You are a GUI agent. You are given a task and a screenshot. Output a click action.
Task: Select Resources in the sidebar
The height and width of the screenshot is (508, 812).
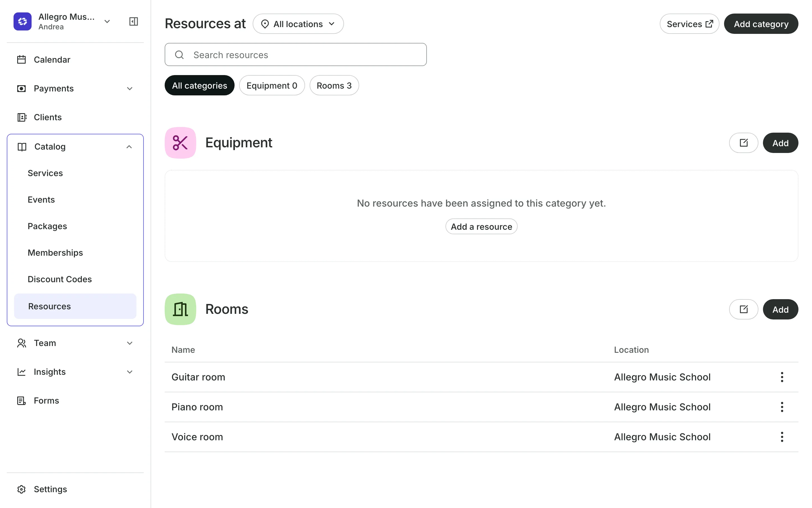75,306
